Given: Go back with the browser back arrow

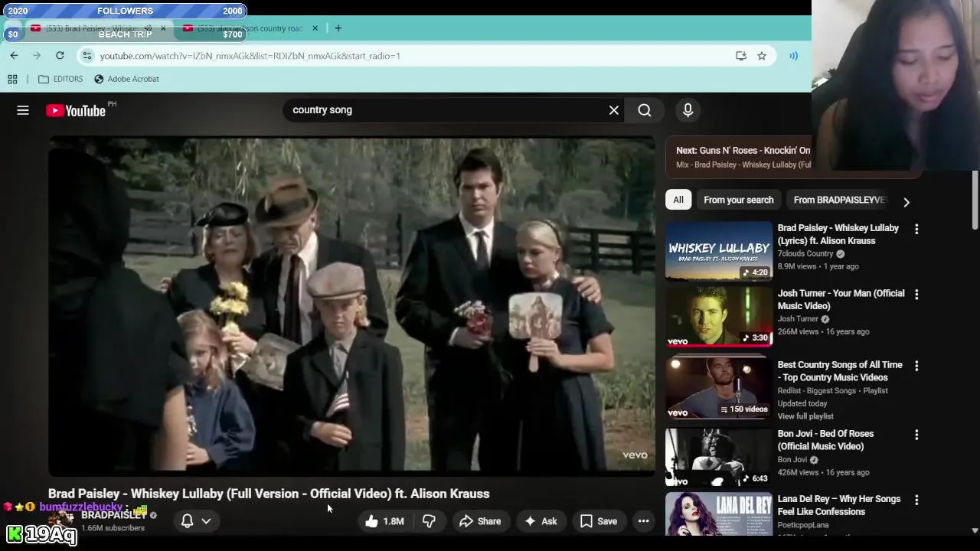Looking at the screenshot, I should tap(14, 55).
